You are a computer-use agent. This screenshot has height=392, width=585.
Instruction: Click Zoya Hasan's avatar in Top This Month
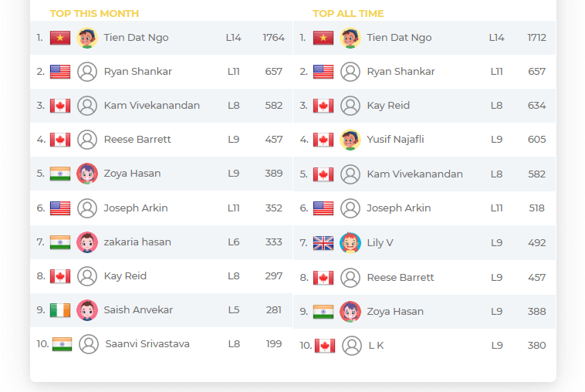tap(87, 174)
